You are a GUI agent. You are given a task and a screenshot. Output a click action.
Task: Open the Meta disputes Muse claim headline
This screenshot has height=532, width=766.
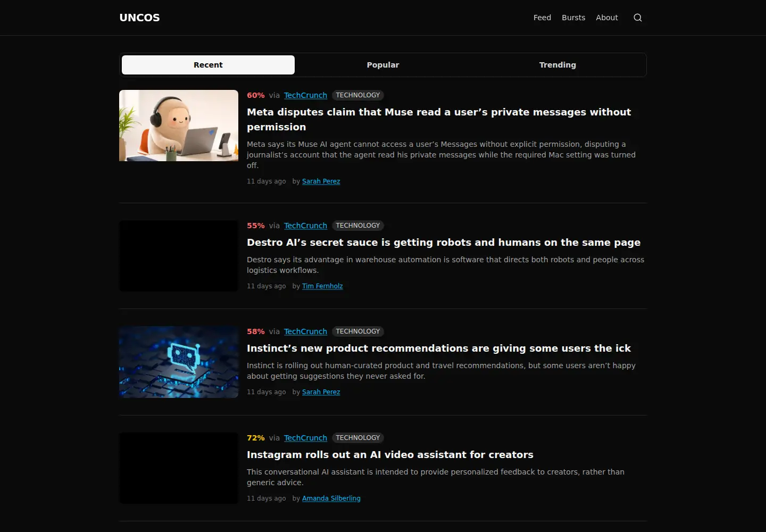click(x=439, y=120)
